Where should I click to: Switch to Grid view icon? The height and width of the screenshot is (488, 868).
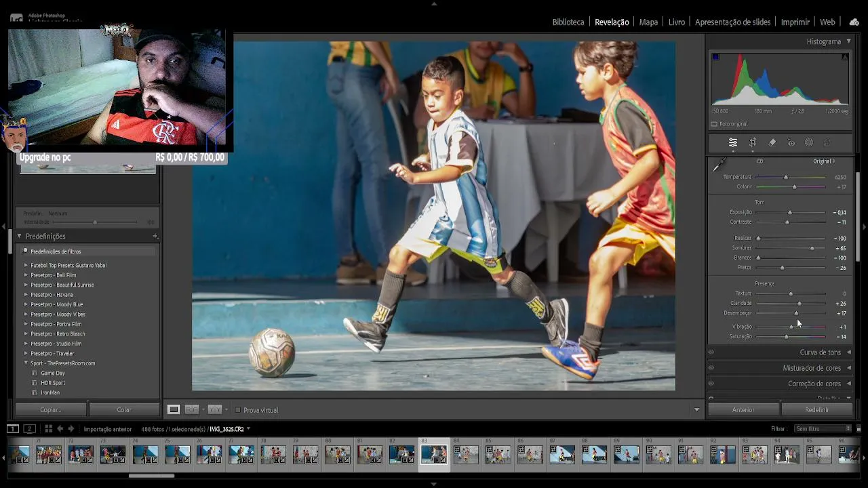[48, 428]
